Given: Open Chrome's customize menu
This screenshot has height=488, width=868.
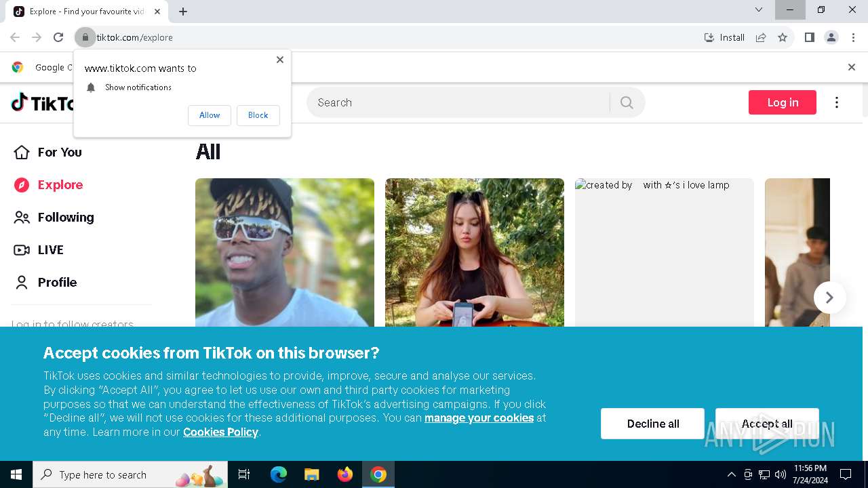Looking at the screenshot, I should click(x=853, y=37).
